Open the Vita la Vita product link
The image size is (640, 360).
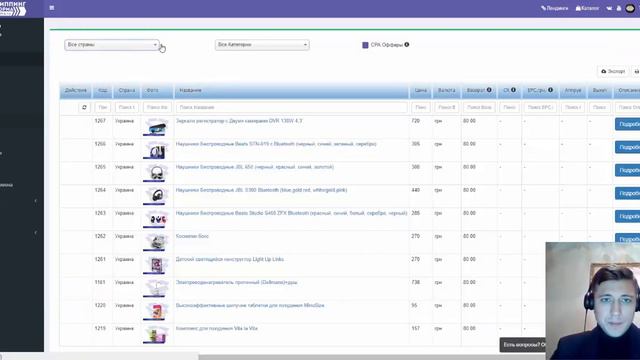(x=217, y=328)
